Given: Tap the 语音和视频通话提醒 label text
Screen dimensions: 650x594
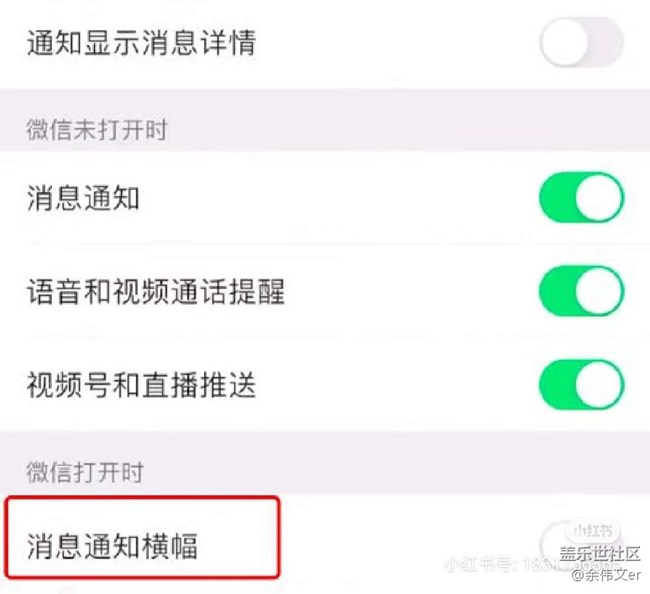Looking at the screenshot, I should click(156, 292).
